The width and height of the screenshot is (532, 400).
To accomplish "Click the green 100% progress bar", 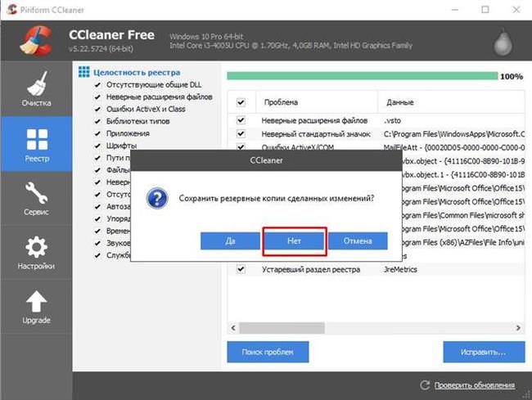I will (363, 76).
